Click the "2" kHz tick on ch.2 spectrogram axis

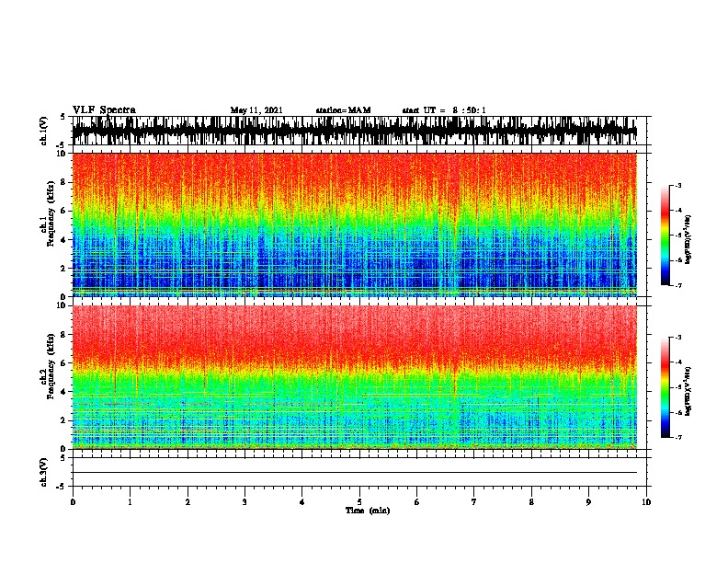(64, 420)
